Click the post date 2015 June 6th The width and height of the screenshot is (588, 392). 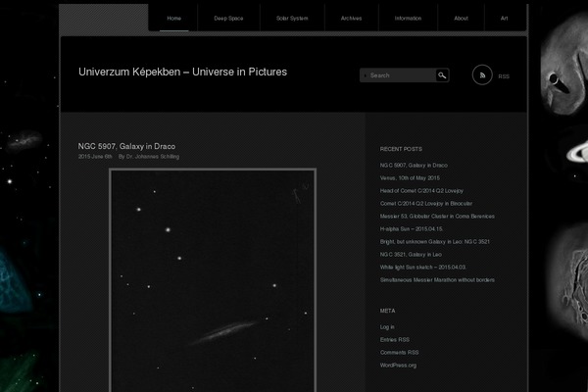pos(95,157)
